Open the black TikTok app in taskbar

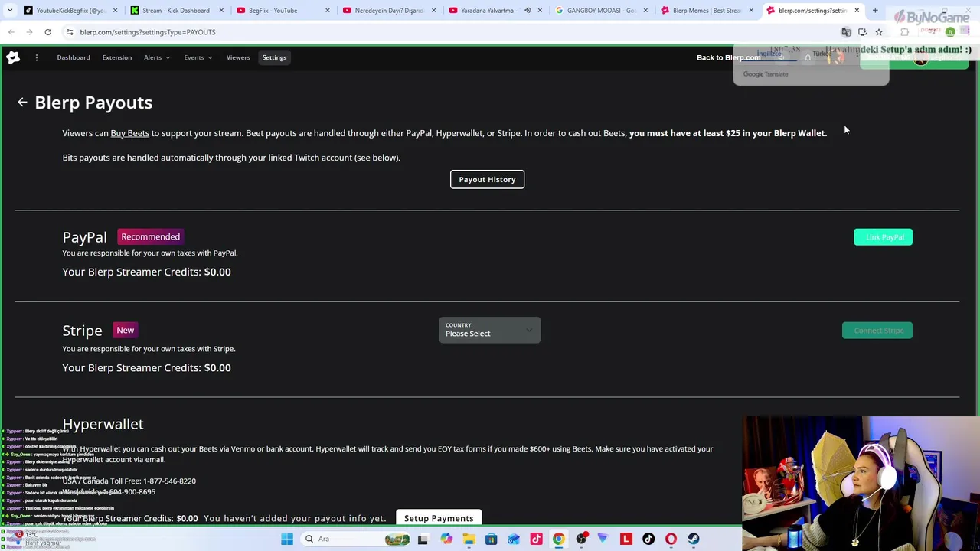coord(648,539)
